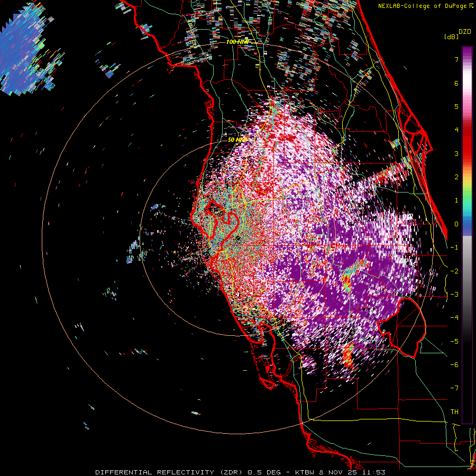Click the -5 tick label on color scale
The width and height of the screenshot is (476, 476).
(454, 342)
